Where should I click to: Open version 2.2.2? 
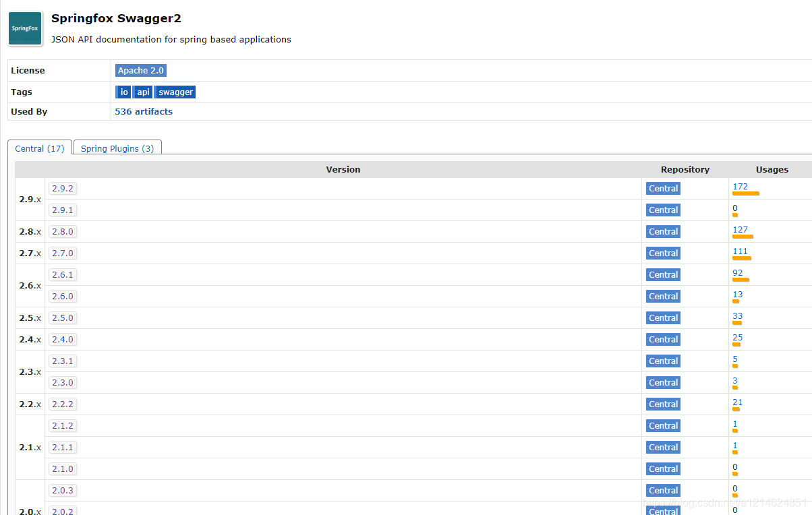coord(63,404)
